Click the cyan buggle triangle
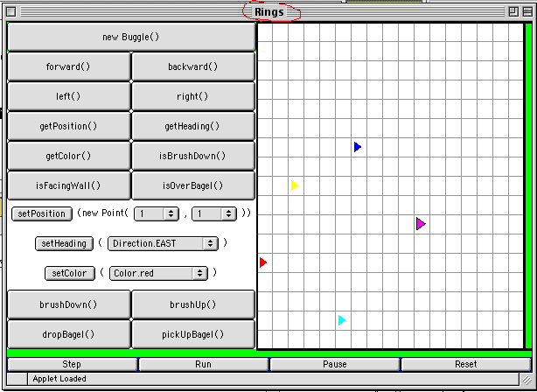Image resolution: width=537 pixels, height=392 pixels. click(x=341, y=320)
